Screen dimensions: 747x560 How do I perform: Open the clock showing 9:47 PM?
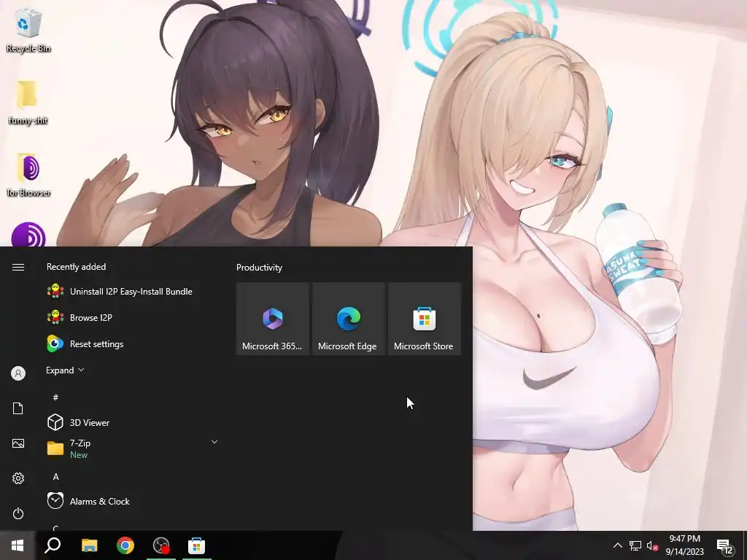[x=684, y=545]
